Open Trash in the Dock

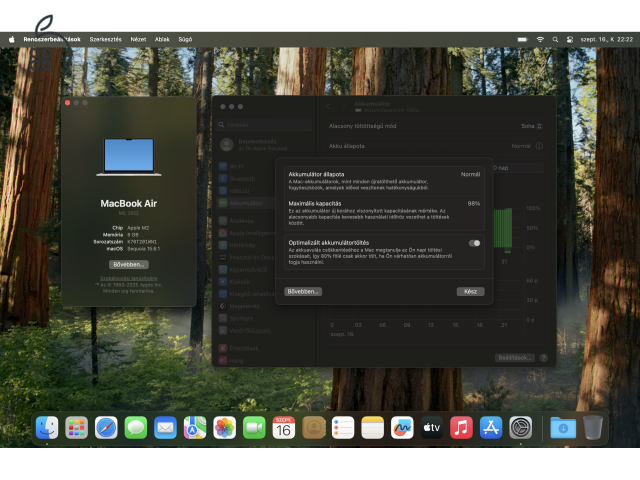click(x=592, y=427)
